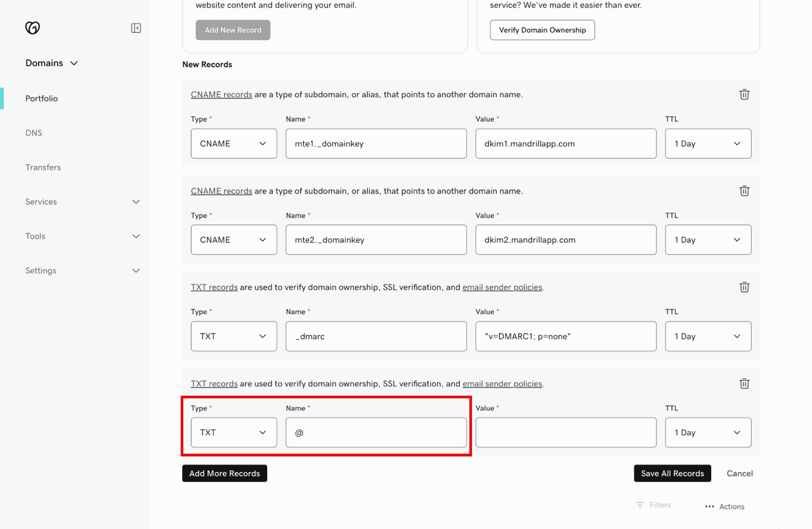Delete the _dmarc TXT record

point(744,287)
